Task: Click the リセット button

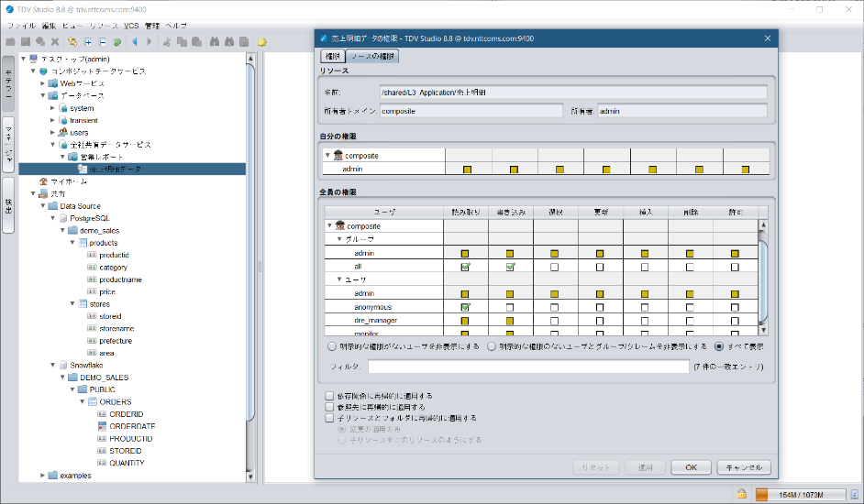Action: point(595,467)
